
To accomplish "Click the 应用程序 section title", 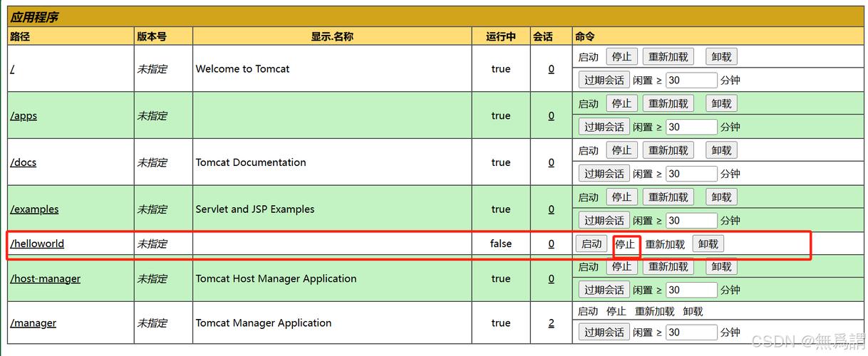I will point(33,17).
